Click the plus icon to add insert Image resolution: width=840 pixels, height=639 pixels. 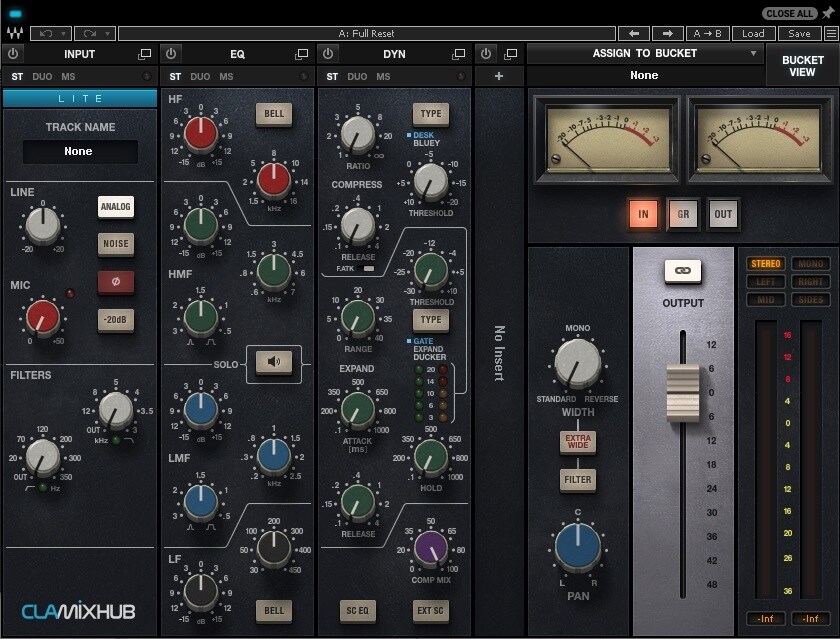point(499,76)
